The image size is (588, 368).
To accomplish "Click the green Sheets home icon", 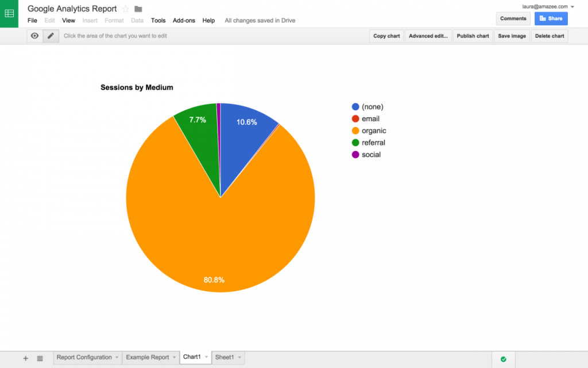I will click(x=9, y=14).
